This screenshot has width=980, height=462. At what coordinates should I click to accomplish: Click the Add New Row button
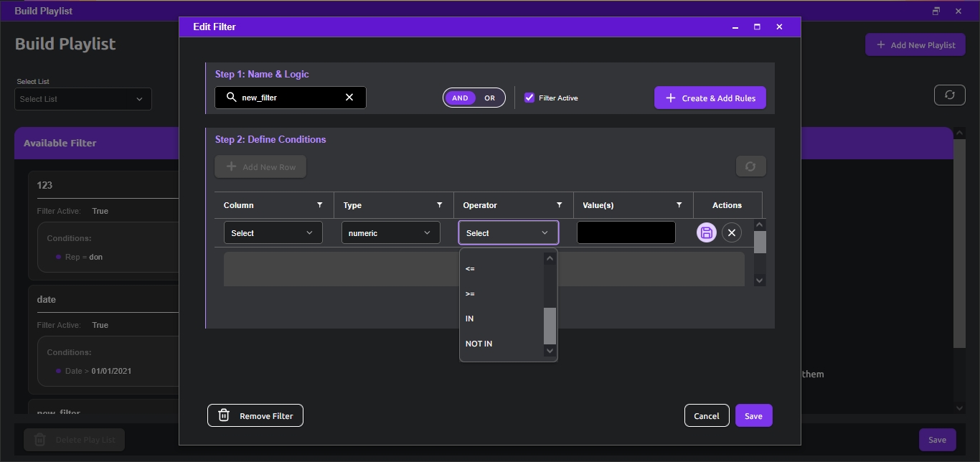(260, 166)
